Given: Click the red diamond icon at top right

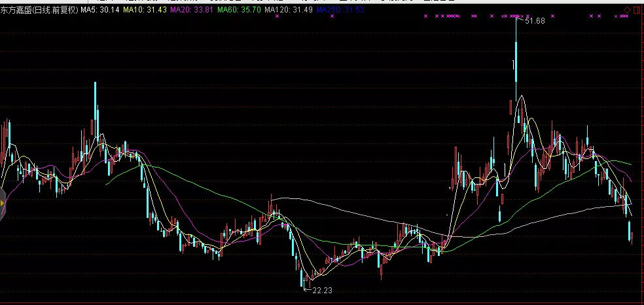Looking at the screenshot, I should [628, 9].
